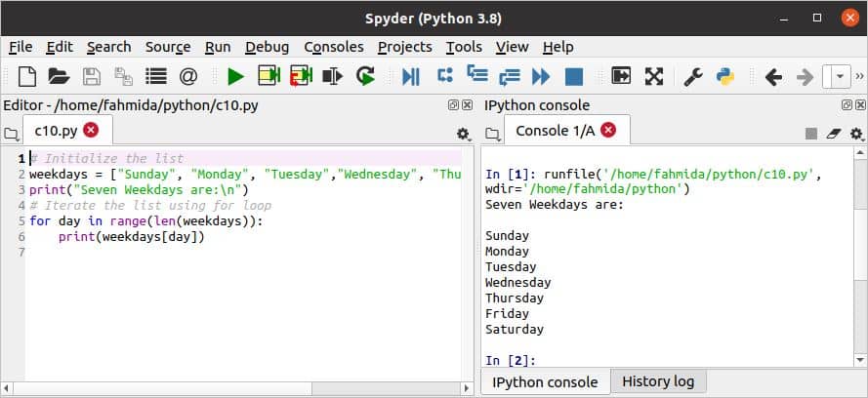
Task: Go forward with the right arrow icon
Action: (x=805, y=76)
